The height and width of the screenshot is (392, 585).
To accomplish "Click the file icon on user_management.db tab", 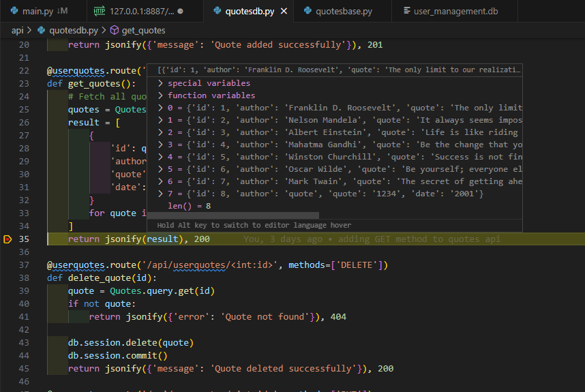I will (x=407, y=11).
